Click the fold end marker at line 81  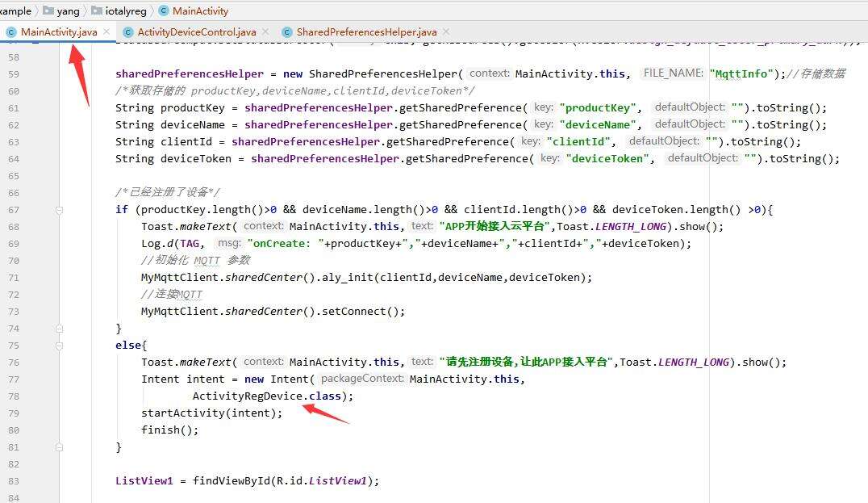click(x=60, y=447)
